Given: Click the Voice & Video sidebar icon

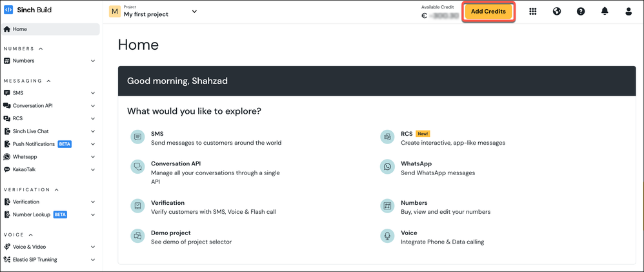Looking at the screenshot, I should (x=6, y=247).
